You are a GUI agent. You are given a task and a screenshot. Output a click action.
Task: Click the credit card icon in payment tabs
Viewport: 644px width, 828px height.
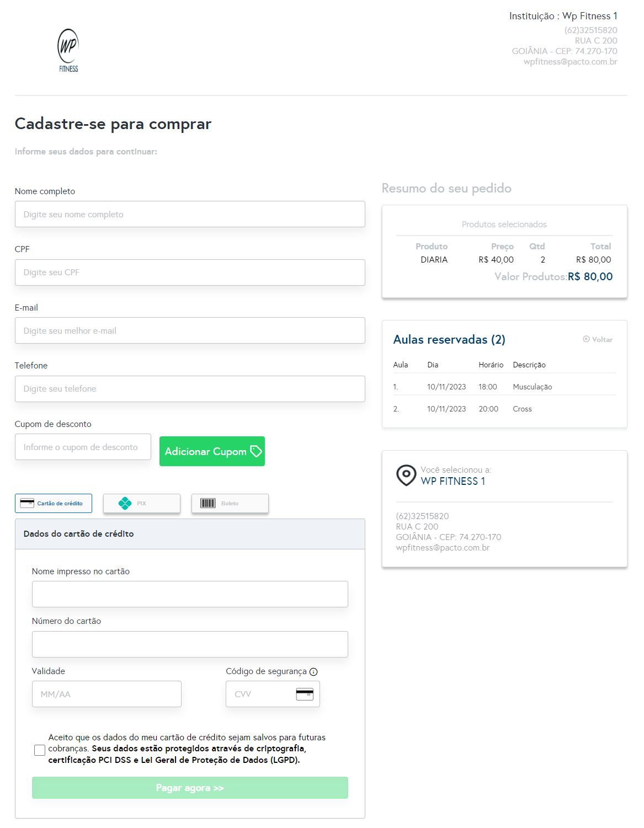coord(27,503)
